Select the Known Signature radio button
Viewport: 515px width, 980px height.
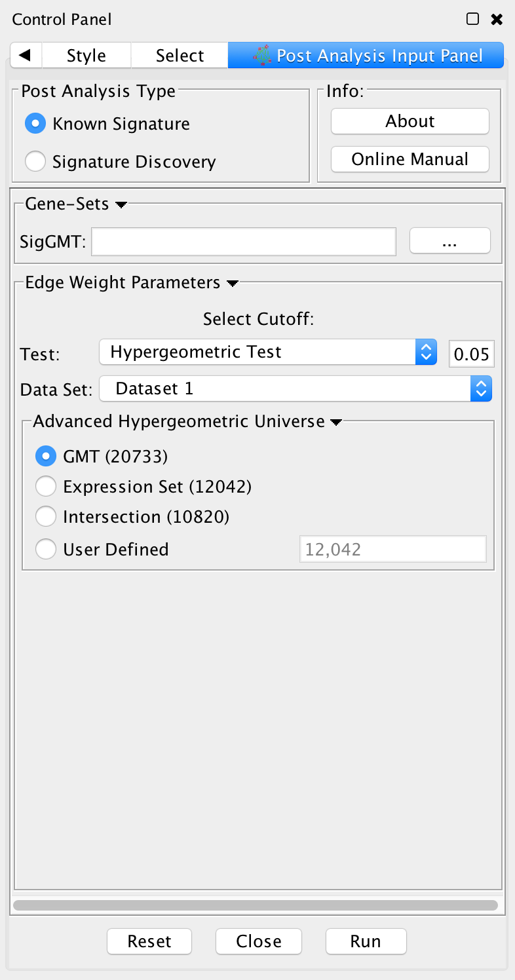[x=35, y=124]
